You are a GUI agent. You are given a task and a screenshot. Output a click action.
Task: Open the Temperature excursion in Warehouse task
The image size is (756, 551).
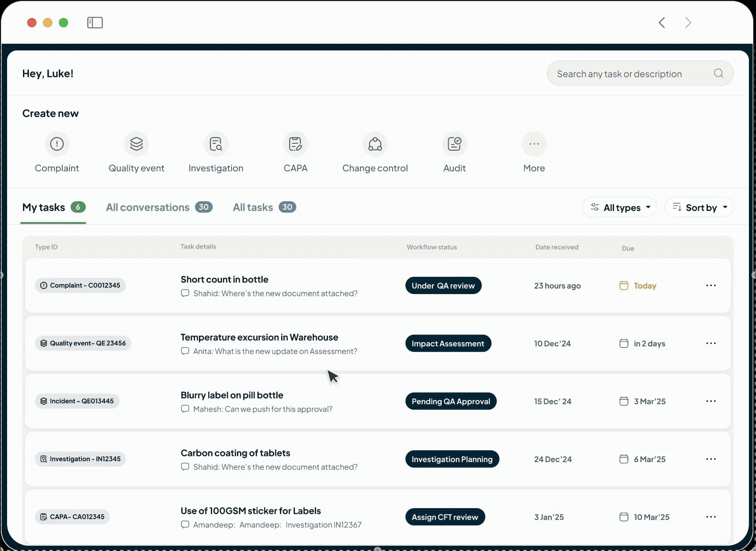coord(259,337)
